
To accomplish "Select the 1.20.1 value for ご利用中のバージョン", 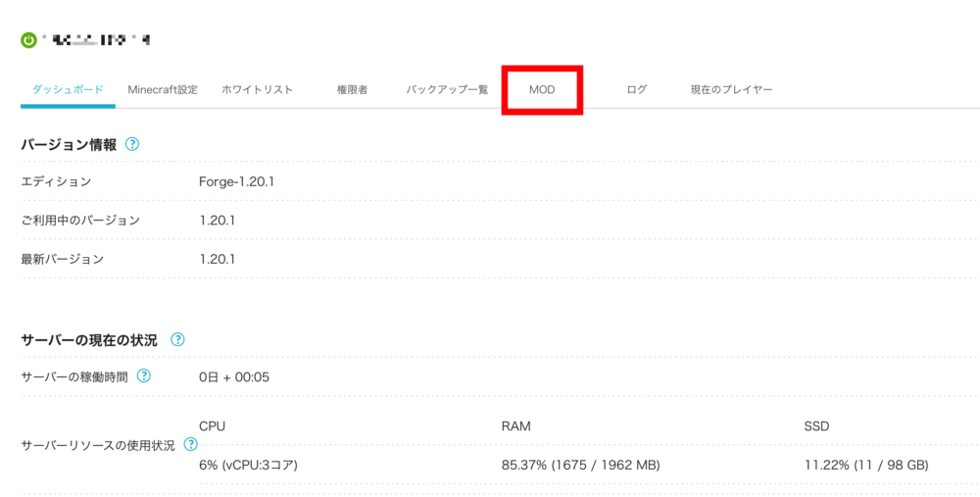I will (x=218, y=221).
